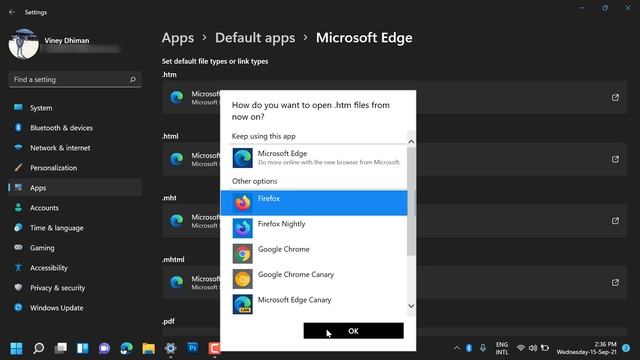Pick Google Chrome from Other options
The height and width of the screenshot is (360, 640).
[314, 253]
